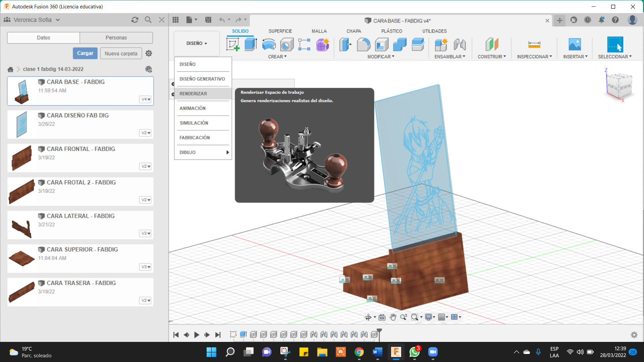Image resolution: width=644 pixels, height=362 pixels.
Task: Open CARA DISEÑO FAB DIG thumbnail
Action: pos(21,124)
